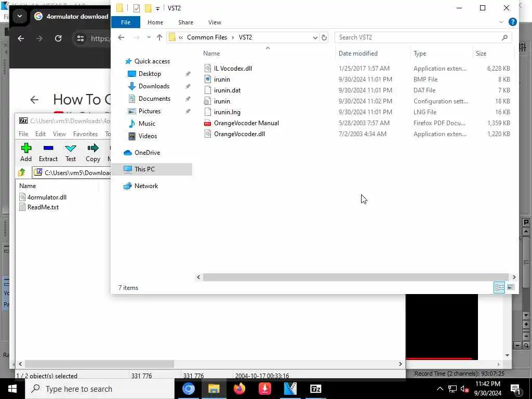The width and height of the screenshot is (532, 399).
Task: Click the Test icon in 7-Zip
Action: point(71,152)
